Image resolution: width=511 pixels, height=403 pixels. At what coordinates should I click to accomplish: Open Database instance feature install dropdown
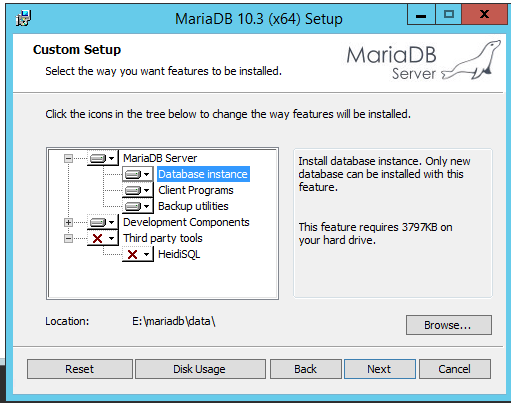pos(138,174)
